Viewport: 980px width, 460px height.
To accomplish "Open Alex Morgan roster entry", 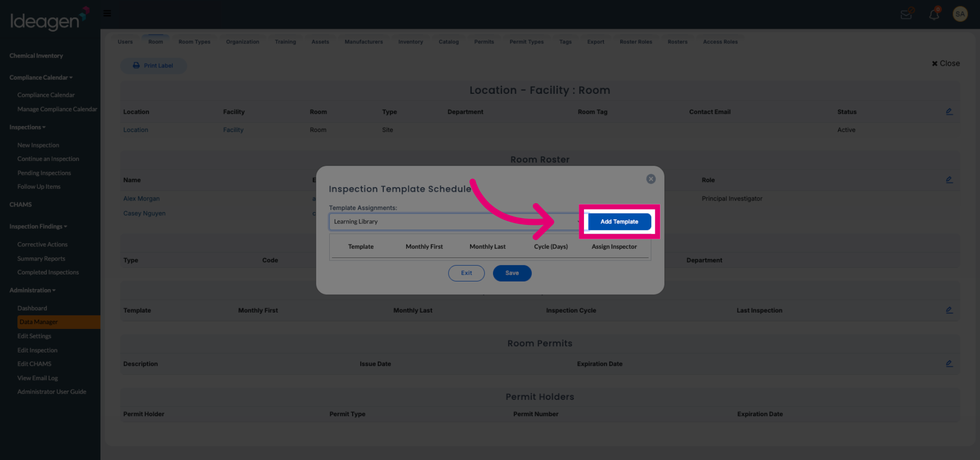I will 141,199.
